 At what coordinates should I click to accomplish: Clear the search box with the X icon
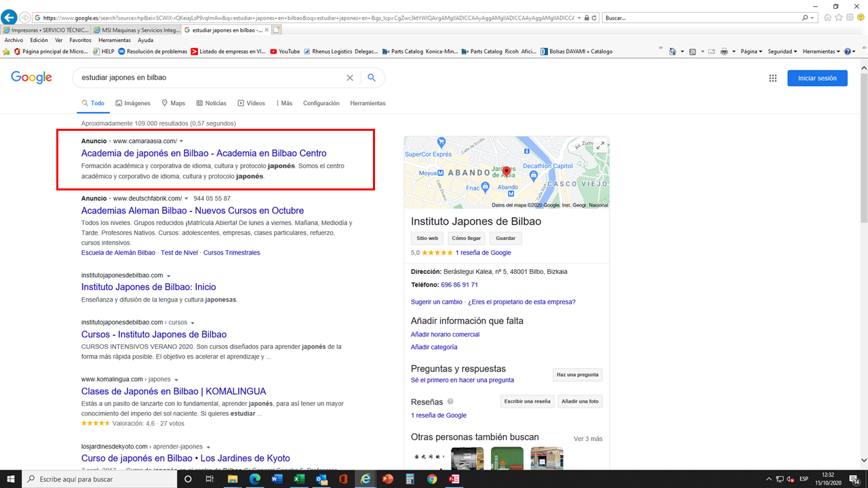[350, 78]
